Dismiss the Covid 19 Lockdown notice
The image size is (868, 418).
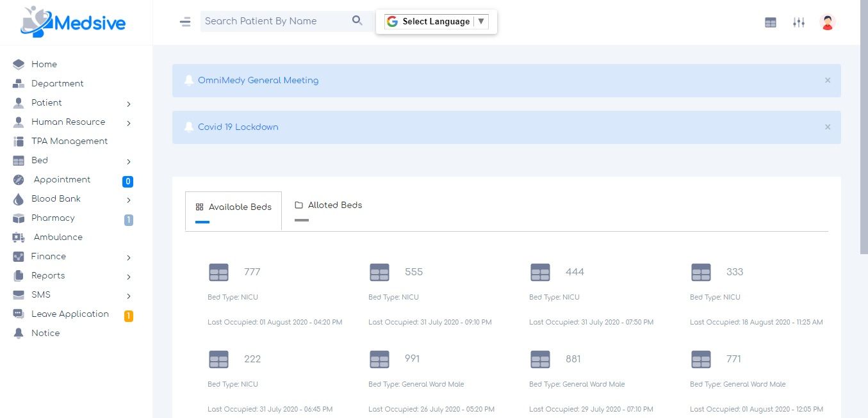pos(828,127)
